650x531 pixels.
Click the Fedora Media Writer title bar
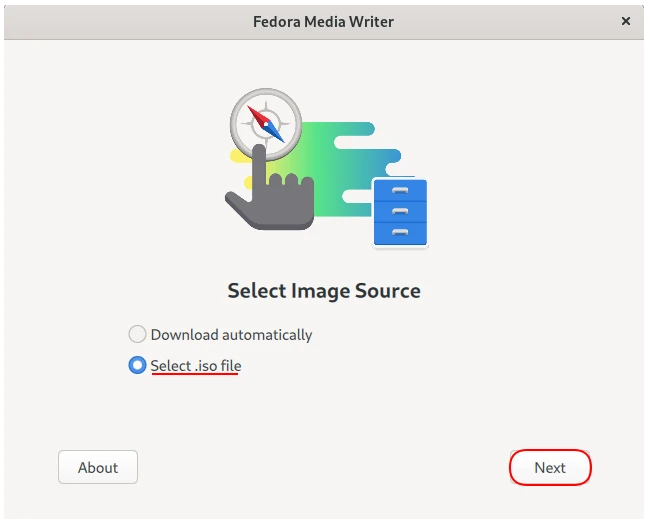(324, 20)
